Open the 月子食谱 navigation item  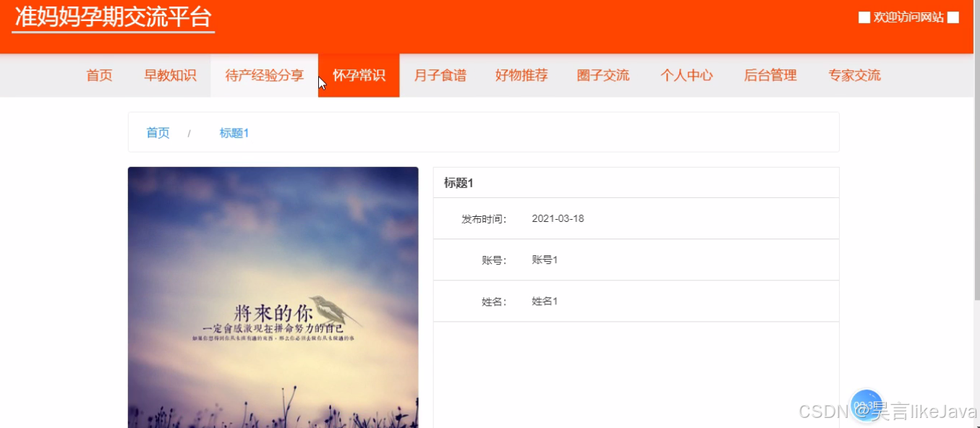pos(440,75)
